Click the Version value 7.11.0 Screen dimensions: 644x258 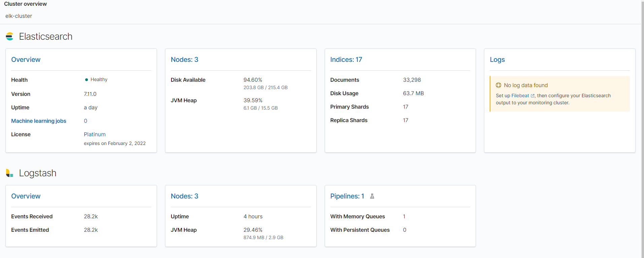pos(90,94)
